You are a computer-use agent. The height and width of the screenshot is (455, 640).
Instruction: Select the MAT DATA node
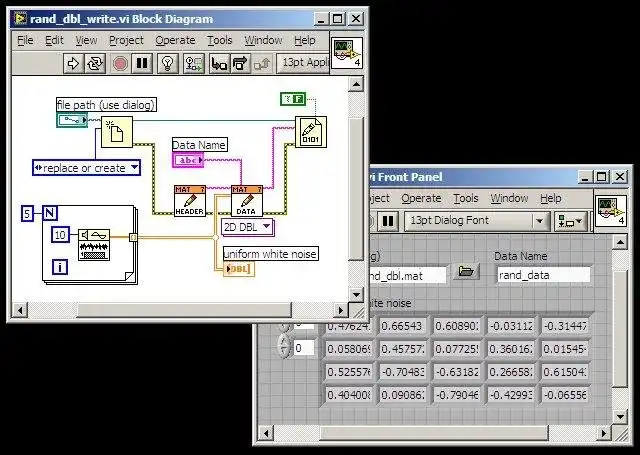[x=247, y=201]
